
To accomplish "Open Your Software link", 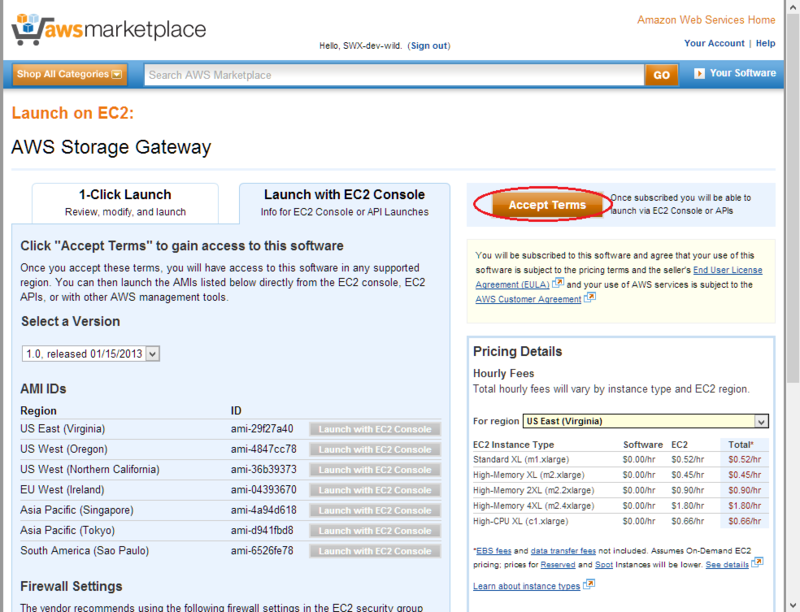I will coord(743,73).
